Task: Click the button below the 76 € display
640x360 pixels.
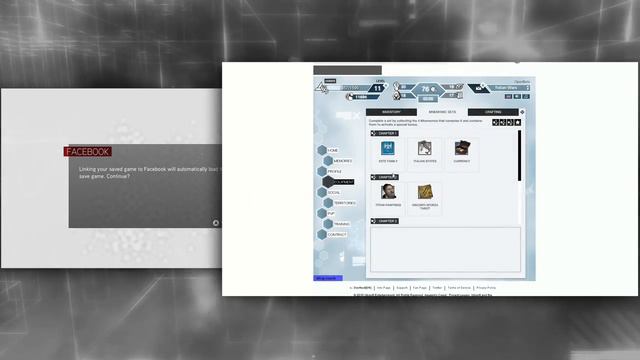Action: click(x=428, y=99)
